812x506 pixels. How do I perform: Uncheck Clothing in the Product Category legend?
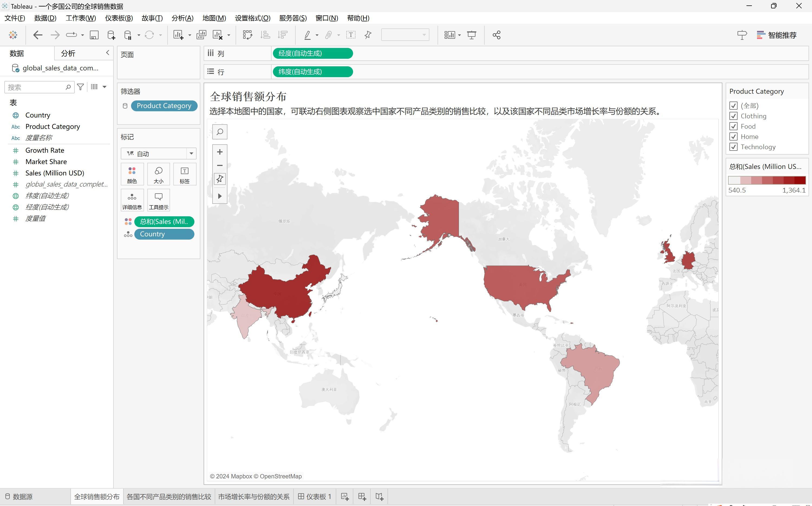733,116
